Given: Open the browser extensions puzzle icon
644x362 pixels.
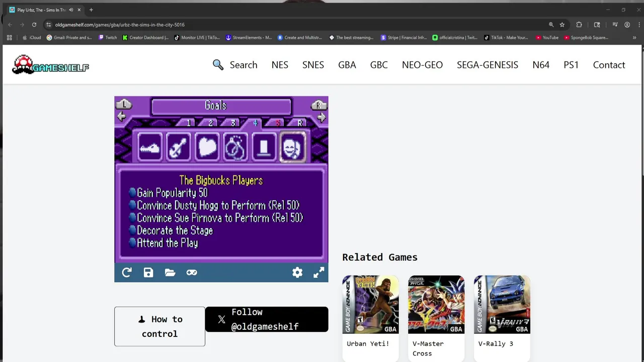Looking at the screenshot, I should point(579,25).
